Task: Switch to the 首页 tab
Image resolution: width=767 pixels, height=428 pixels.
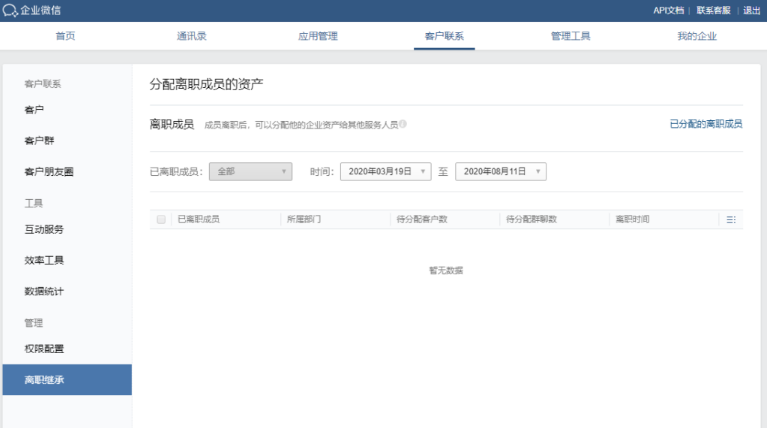Action: point(65,36)
